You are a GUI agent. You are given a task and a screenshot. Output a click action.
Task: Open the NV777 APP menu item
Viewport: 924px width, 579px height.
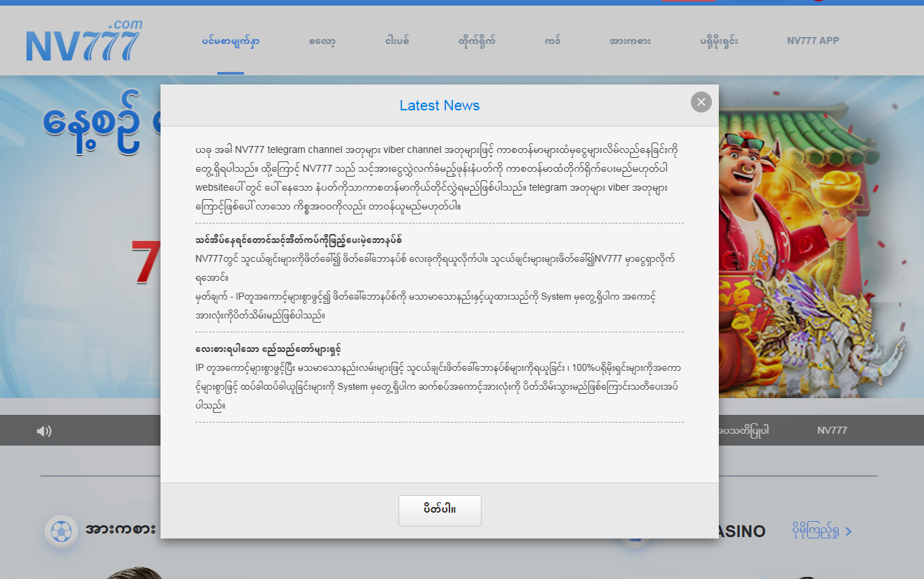(813, 41)
